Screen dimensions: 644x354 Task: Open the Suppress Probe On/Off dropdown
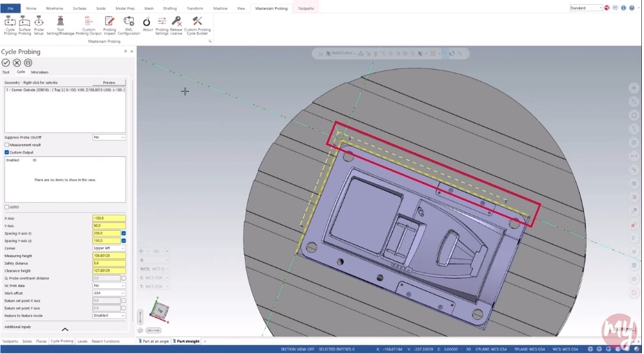coord(109,137)
